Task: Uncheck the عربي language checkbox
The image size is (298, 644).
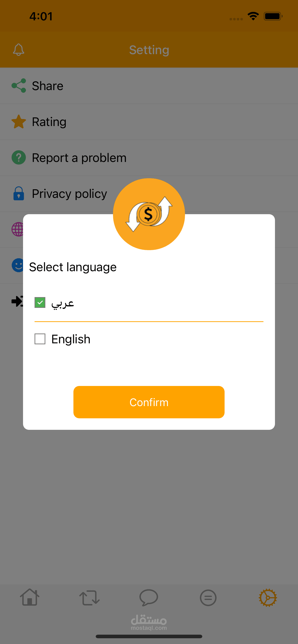Action: [40, 303]
